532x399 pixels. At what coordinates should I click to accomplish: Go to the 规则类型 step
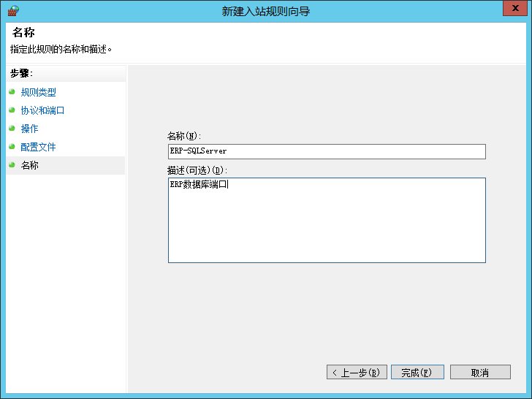coord(38,92)
